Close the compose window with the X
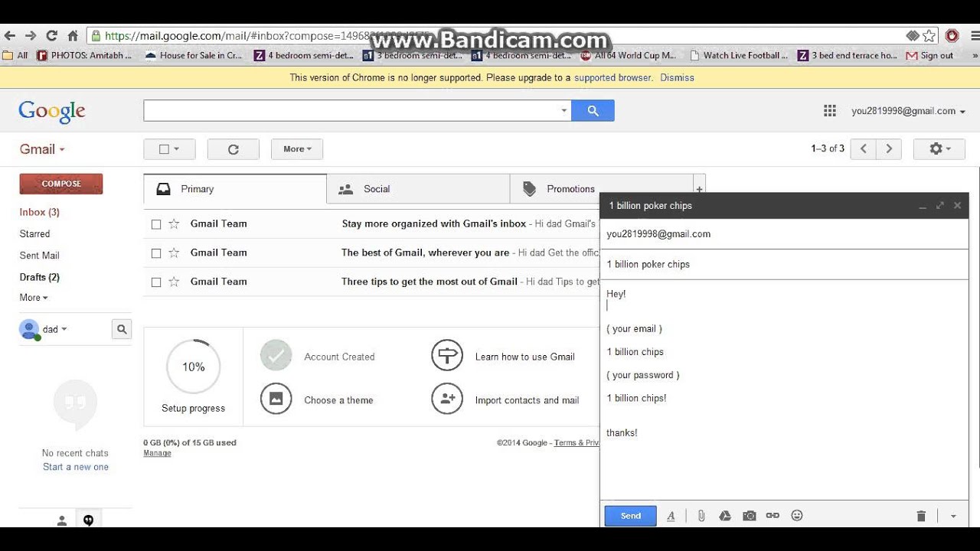The image size is (980, 551). tap(957, 205)
